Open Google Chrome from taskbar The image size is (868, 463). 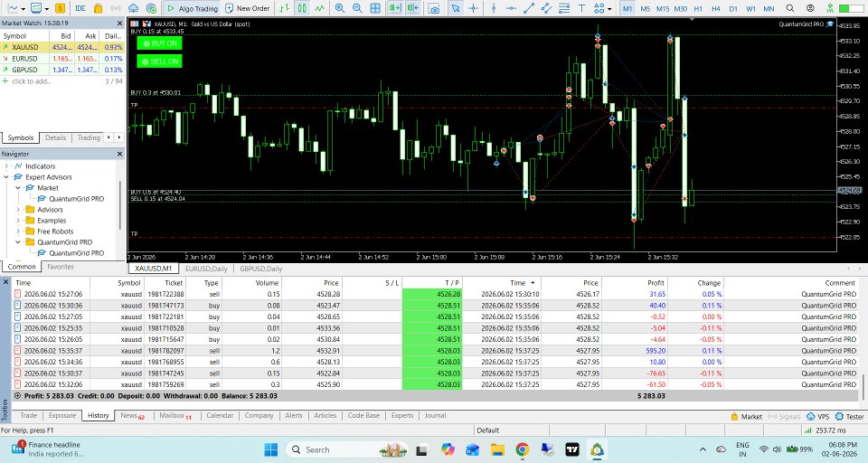point(522,449)
